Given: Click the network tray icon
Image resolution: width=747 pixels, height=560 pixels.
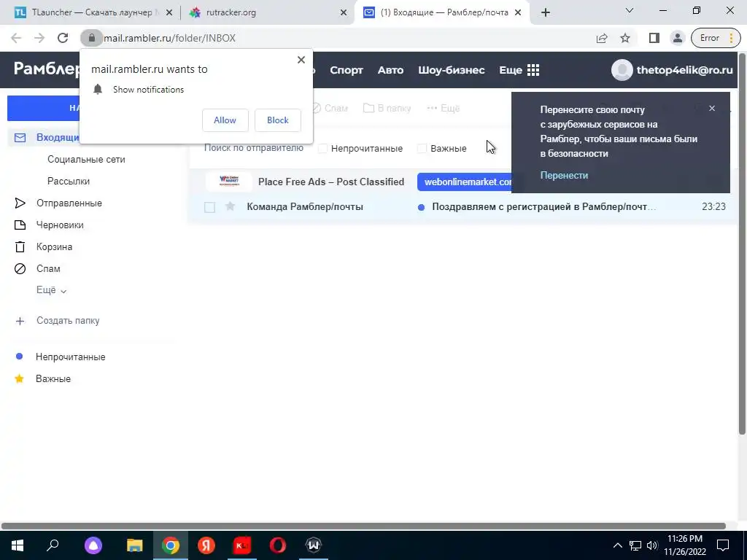Looking at the screenshot, I should tap(635, 545).
